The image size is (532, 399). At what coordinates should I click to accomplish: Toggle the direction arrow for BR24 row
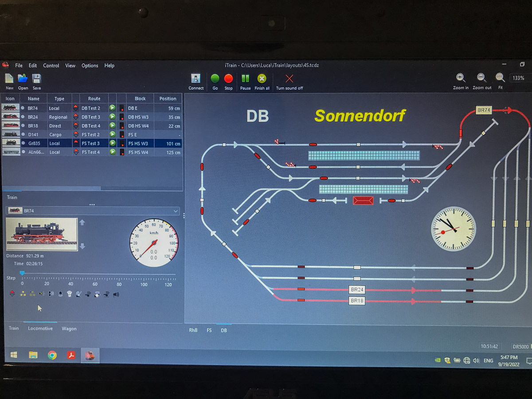(x=76, y=117)
